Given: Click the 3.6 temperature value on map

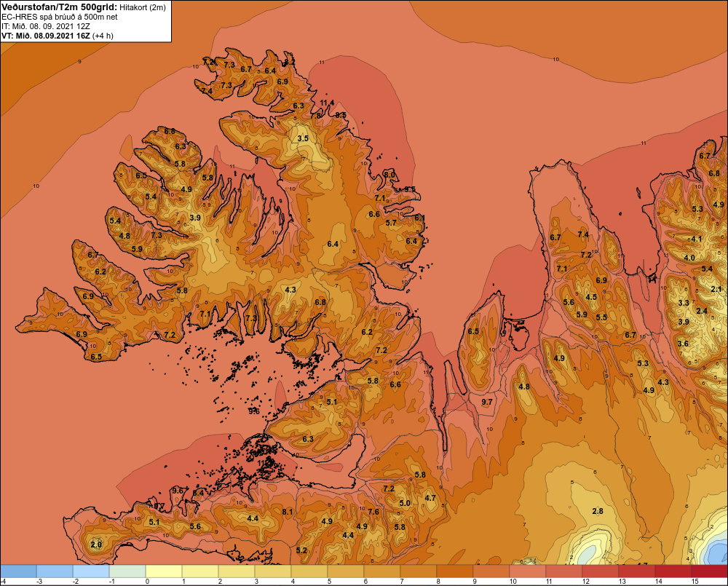Looking at the screenshot, I should pyautogui.click(x=683, y=344).
